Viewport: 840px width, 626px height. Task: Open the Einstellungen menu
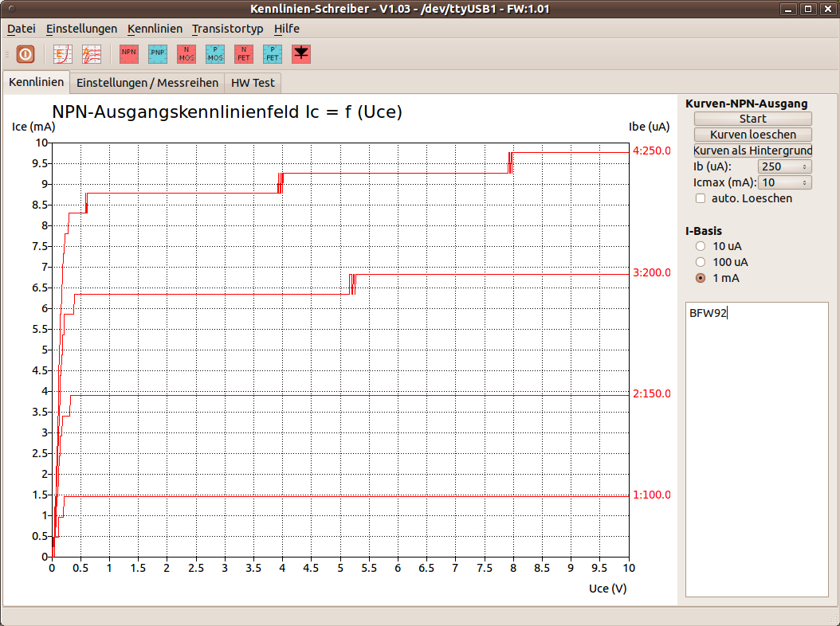click(81, 29)
